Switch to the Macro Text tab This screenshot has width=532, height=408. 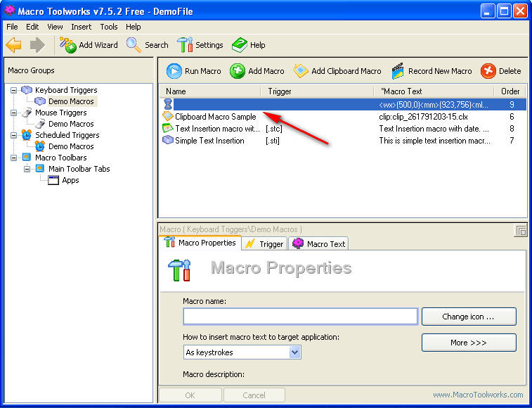tap(318, 244)
